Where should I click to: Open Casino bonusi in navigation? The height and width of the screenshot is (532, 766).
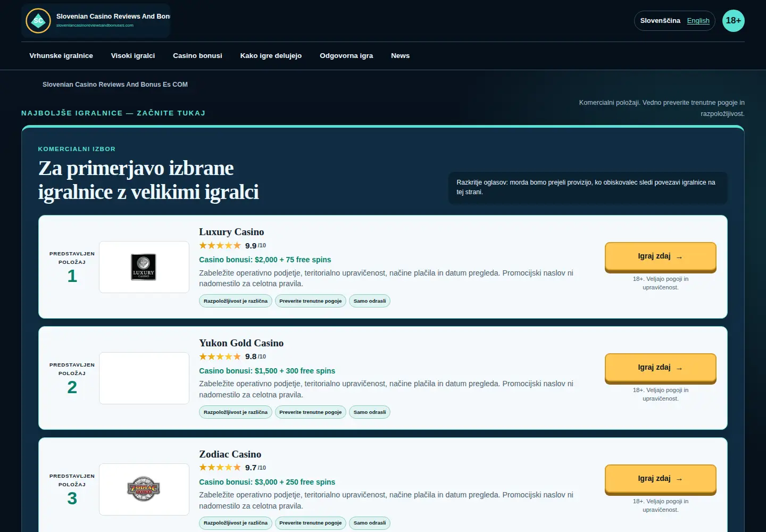pyautogui.click(x=197, y=56)
